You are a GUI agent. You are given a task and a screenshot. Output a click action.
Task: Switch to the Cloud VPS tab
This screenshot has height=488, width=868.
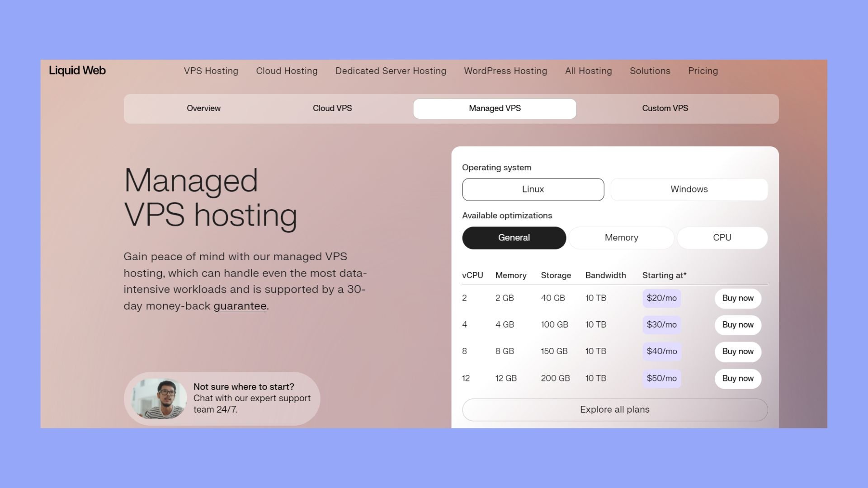[x=332, y=108]
